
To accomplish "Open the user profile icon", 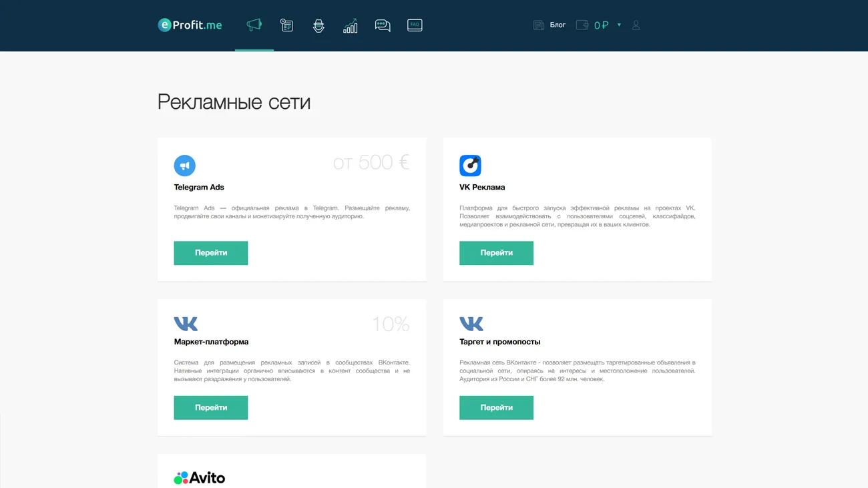I will click(636, 25).
